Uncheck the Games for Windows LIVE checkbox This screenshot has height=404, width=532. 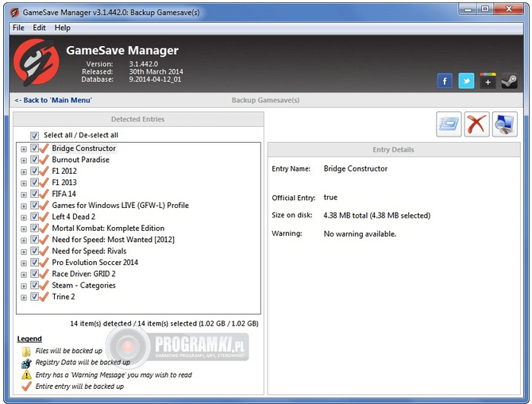pos(34,205)
